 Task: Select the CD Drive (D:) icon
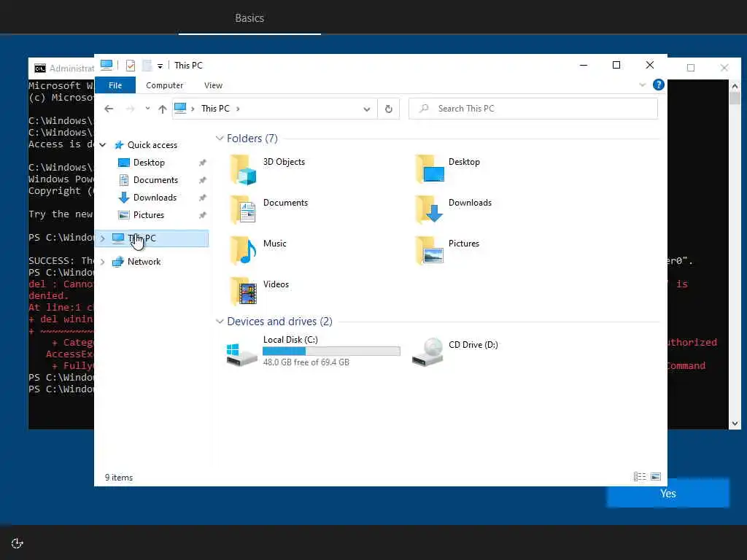pyautogui.click(x=427, y=352)
